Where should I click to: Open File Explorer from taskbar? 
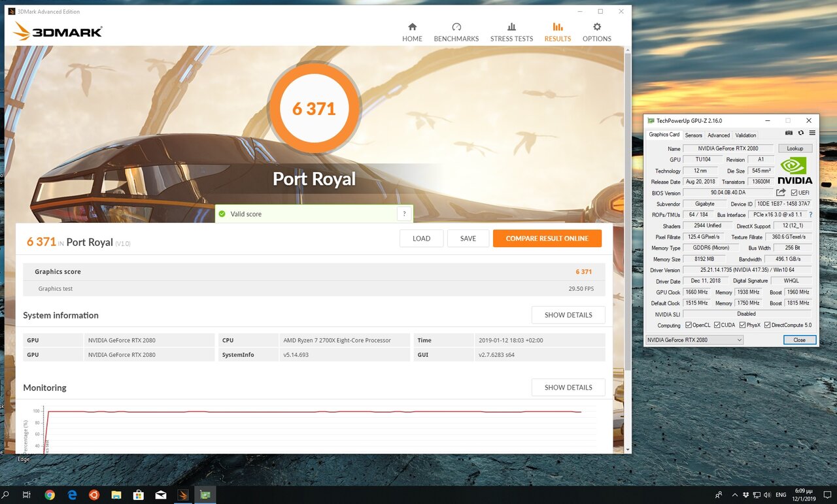click(116, 495)
